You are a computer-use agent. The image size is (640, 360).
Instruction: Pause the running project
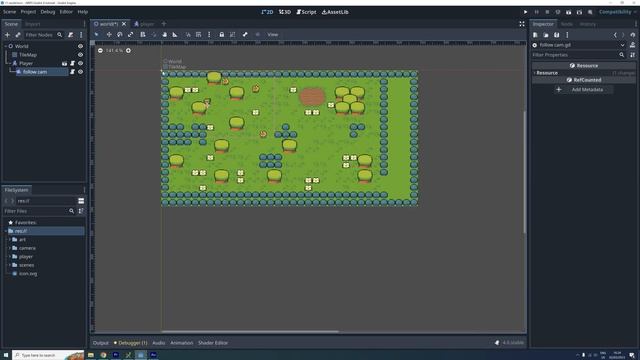(x=536, y=12)
